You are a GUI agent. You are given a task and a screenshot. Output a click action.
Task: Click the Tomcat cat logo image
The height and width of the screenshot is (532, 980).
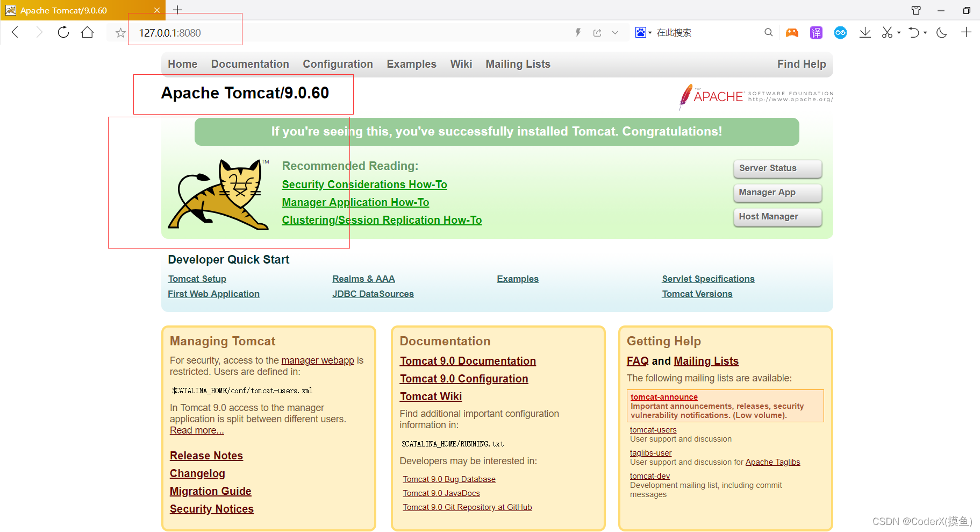point(218,194)
